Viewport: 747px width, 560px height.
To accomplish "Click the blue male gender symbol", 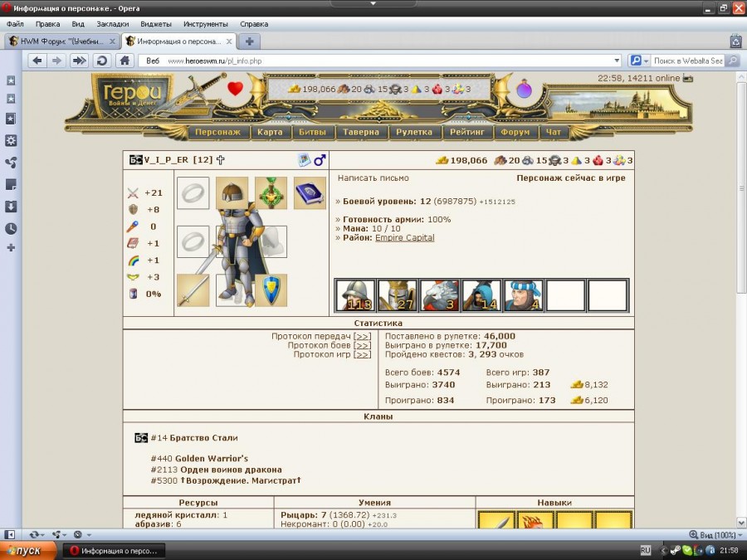I will [320, 160].
